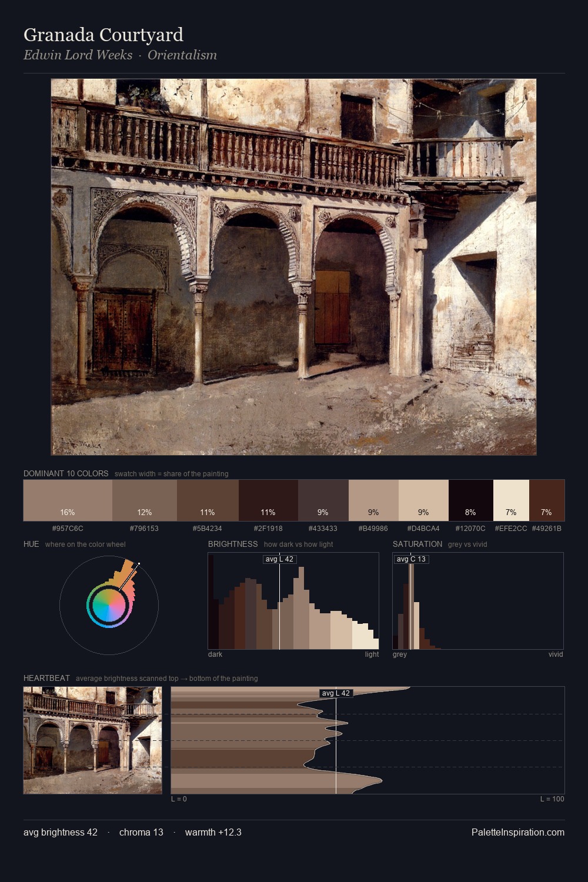Click the #2F1918 dark swatch
The image size is (588, 882).
pos(268,500)
